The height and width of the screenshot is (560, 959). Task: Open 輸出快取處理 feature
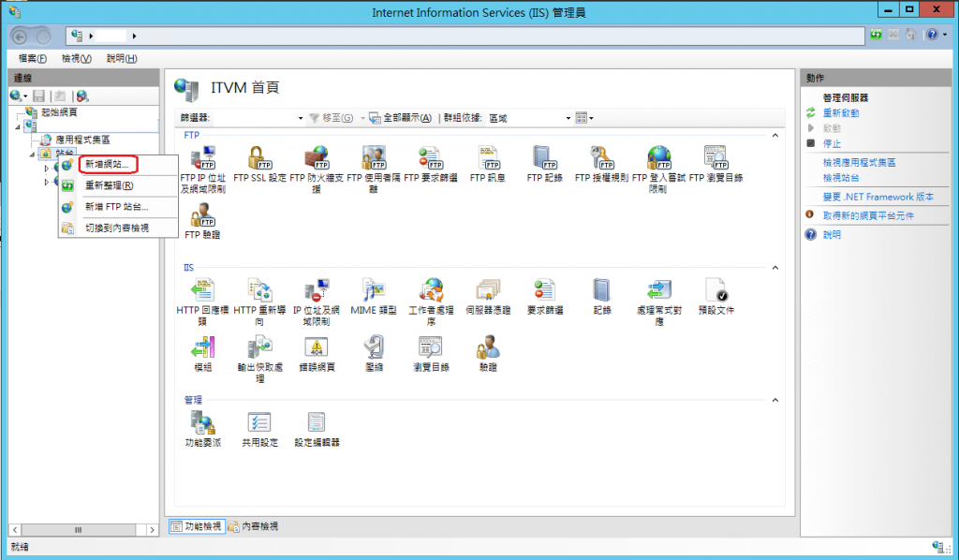259,359
